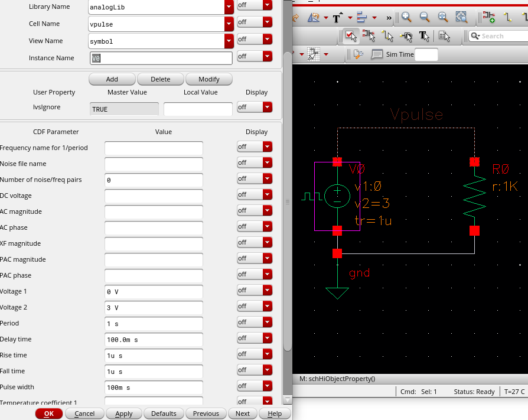Open the Cell Name combo box arrow

[x=229, y=24]
